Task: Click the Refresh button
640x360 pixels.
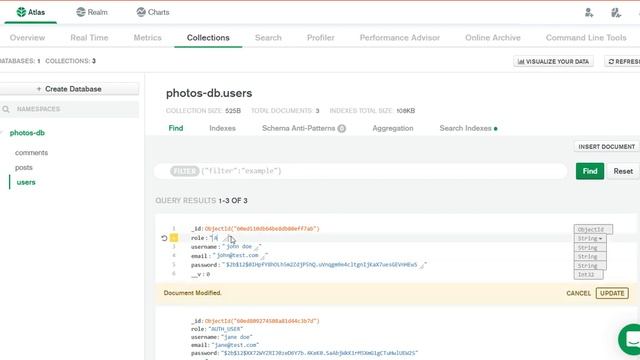Action: [x=622, y=61]
